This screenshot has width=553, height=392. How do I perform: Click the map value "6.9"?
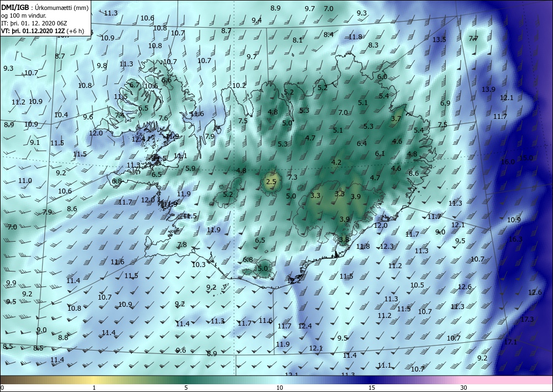pos(445,103)
